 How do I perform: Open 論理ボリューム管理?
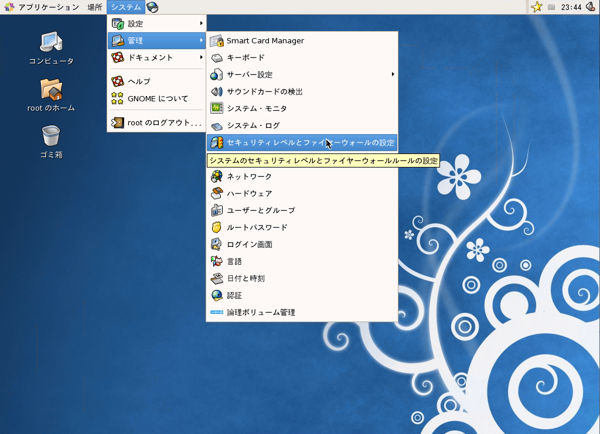coord(302,312)
